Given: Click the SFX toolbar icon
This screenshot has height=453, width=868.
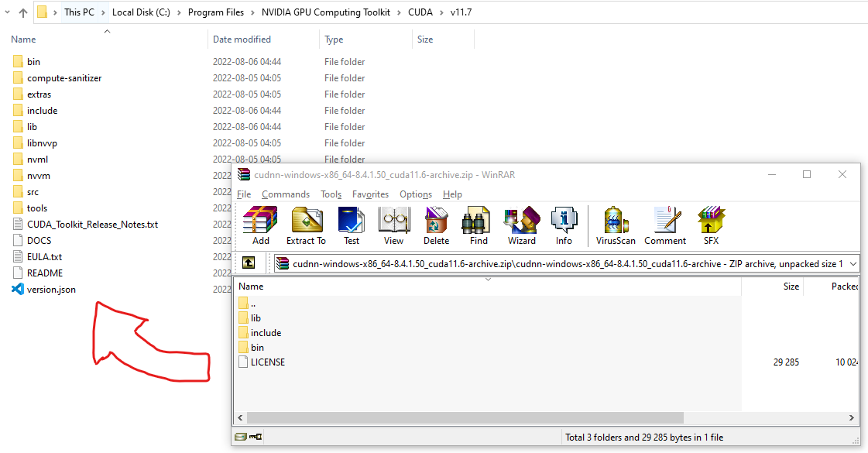Looking at the screenshot, I should (x=711, y=225).
